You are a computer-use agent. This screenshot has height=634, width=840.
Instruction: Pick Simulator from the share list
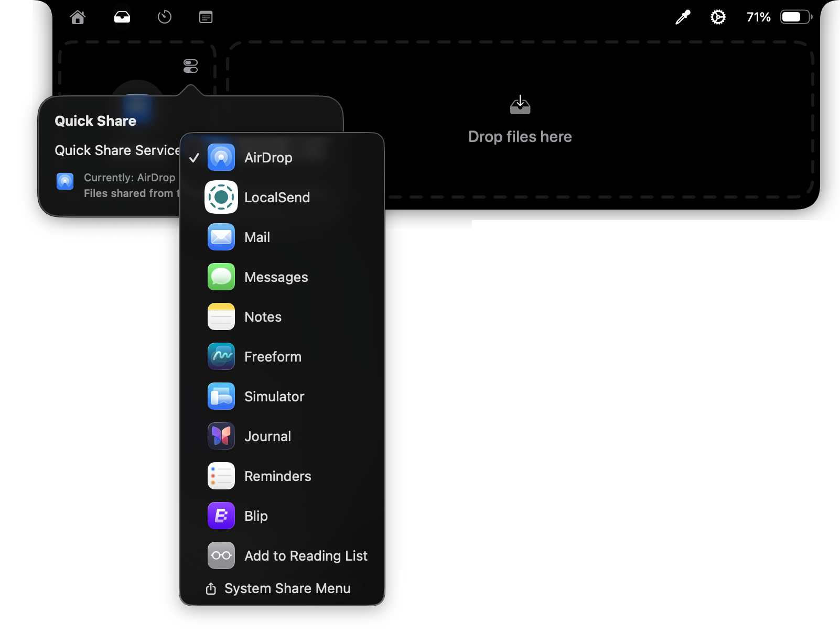click(282, 397)
